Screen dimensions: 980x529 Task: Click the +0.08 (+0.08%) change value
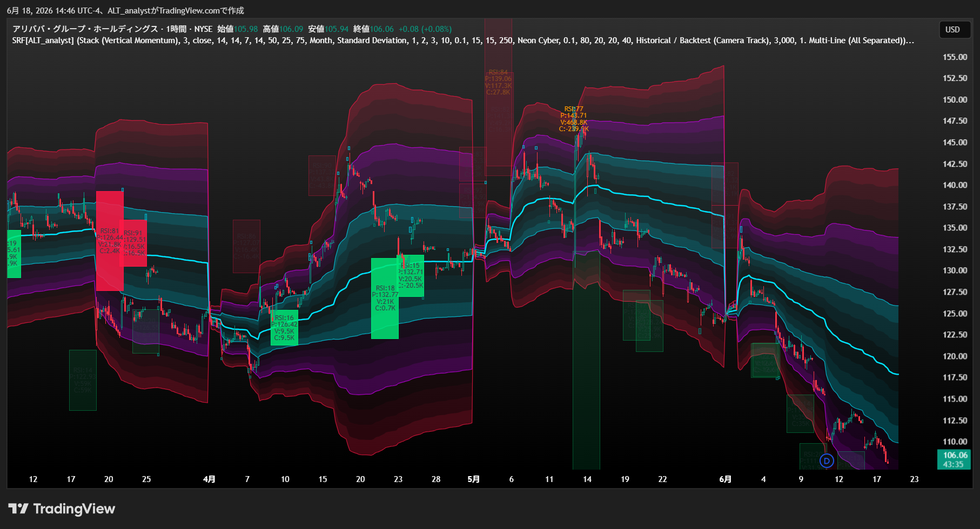pos(425,29)
